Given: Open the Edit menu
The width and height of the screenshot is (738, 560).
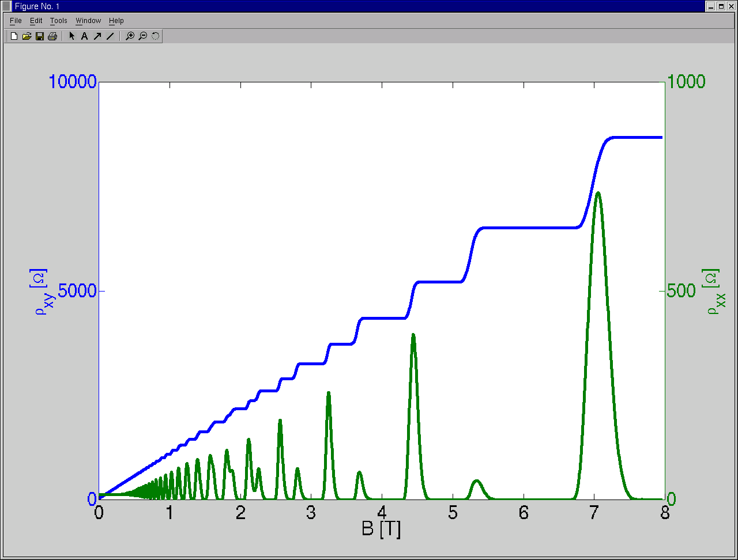Looking at the screenshot, I should [x=36, y=21].
